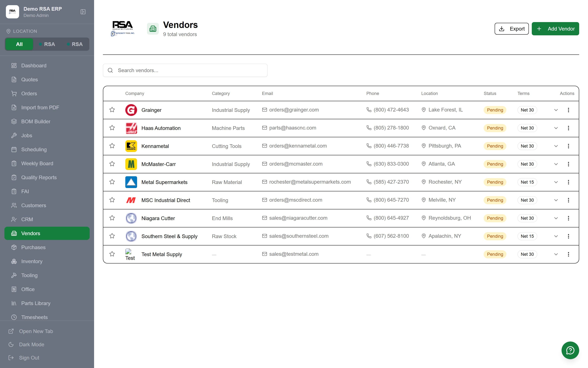Open the help chat bubble
588x368 pixels.
(570, 350)
